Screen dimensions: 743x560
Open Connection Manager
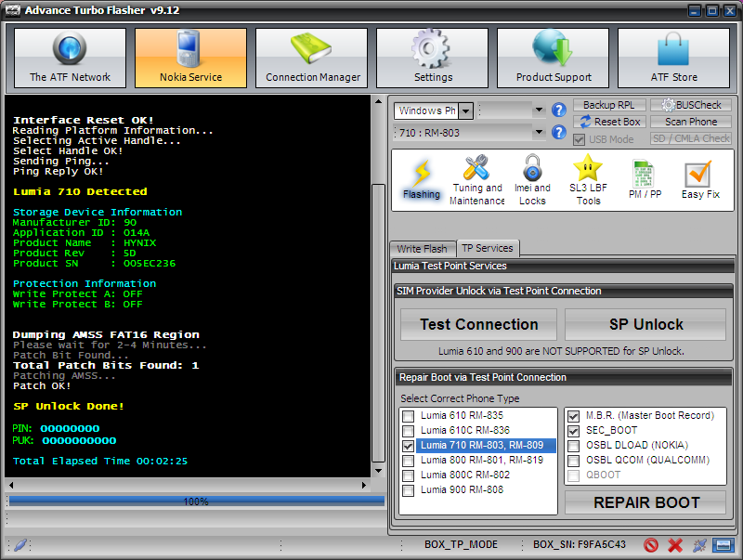coord(311,58)
